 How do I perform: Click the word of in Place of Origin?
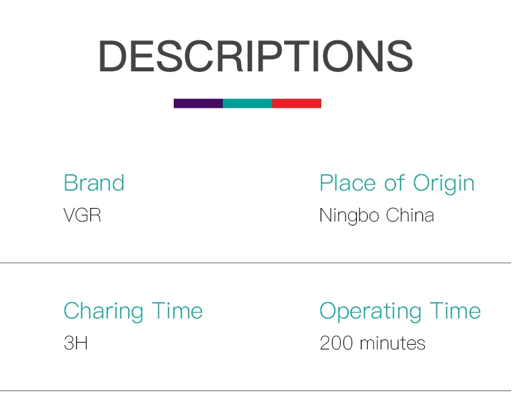393,183
